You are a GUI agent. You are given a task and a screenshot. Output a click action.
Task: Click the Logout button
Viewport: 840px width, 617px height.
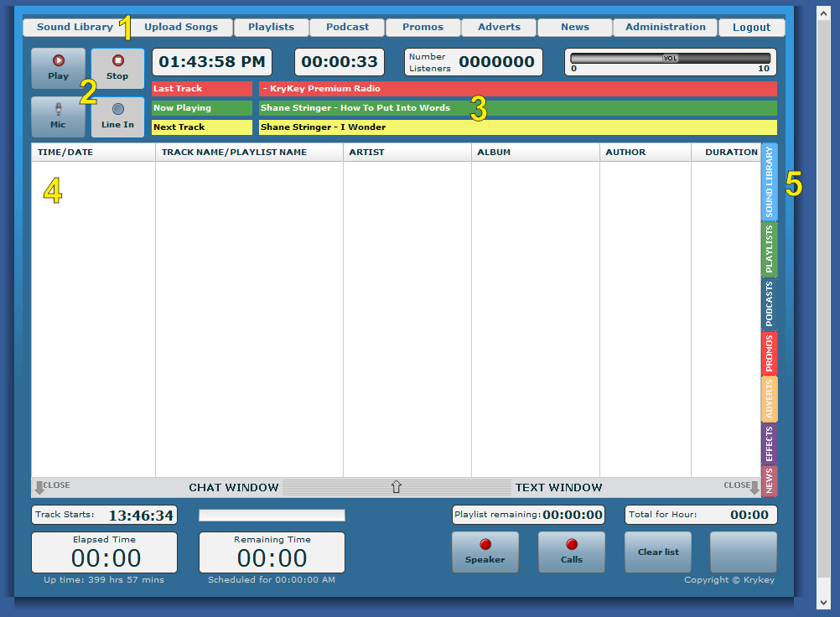tap(751, 28)
